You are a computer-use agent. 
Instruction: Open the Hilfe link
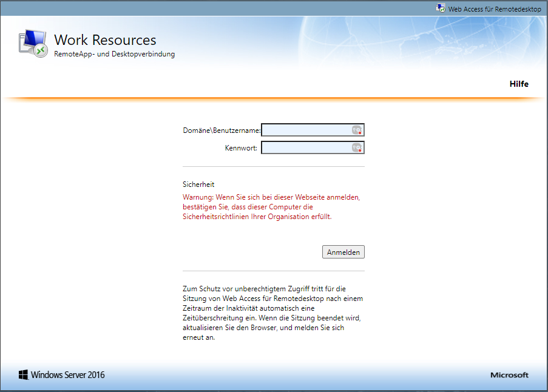point(519,84)
